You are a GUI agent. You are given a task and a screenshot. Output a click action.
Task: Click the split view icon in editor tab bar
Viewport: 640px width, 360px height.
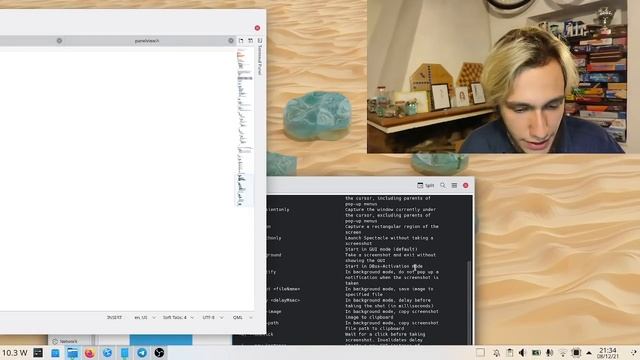(251, 41)
